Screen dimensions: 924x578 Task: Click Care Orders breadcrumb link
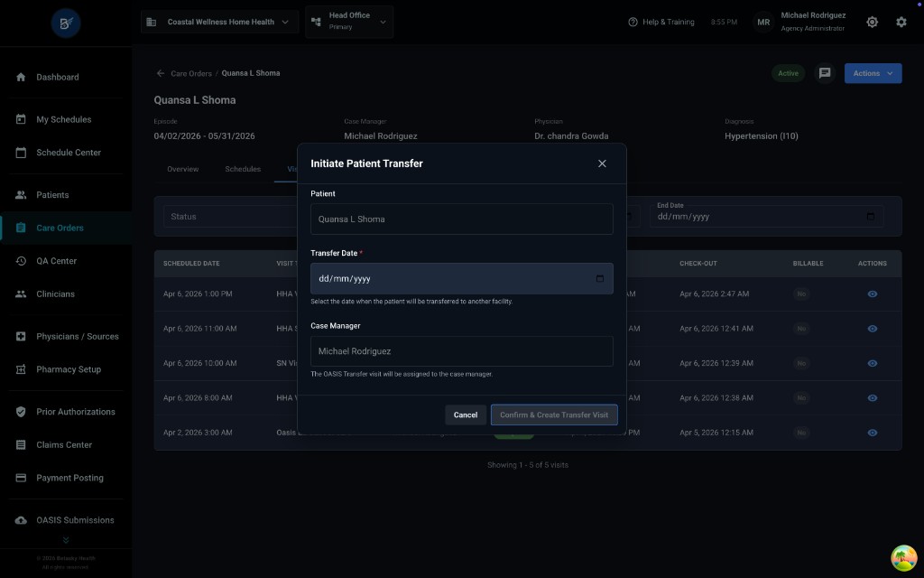191,74
